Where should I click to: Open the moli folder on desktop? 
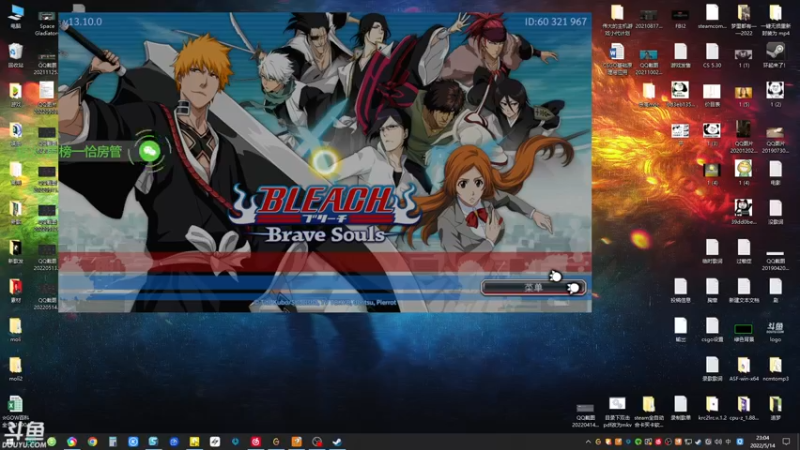[x=15, y=330]
